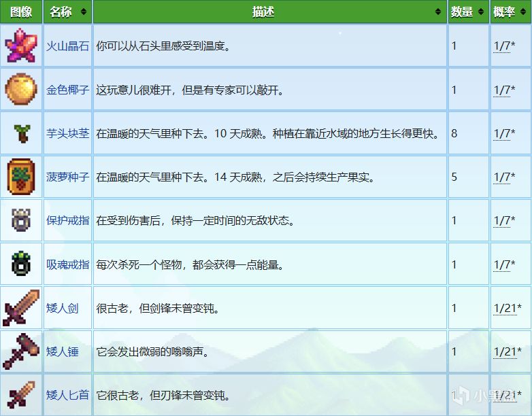Screen dimensions: 532x416
Task: Click the 1/7* probability for 菠萝种子
Action: [x=504, y=177]
